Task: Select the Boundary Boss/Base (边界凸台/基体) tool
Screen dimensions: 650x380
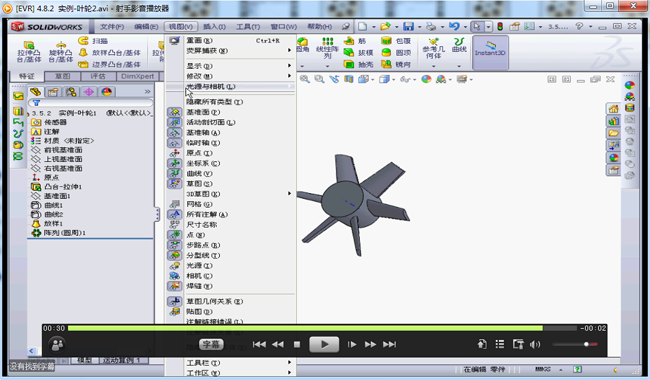Action: tap(110, 64)
